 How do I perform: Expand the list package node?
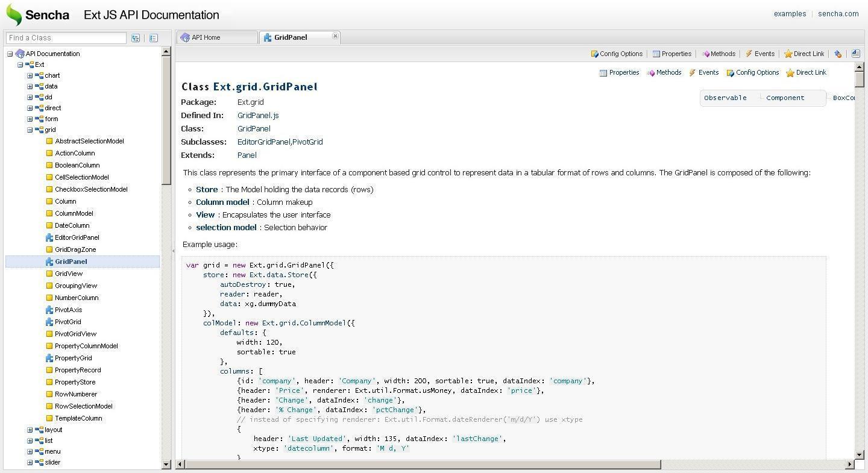pyautogui.click(x=30, y=440)
